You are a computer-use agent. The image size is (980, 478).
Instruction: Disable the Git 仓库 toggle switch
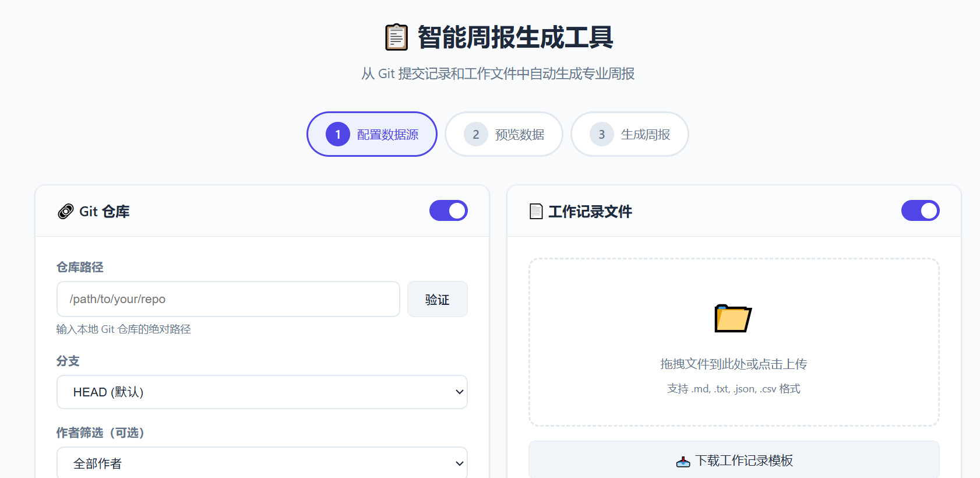point(448,211)
